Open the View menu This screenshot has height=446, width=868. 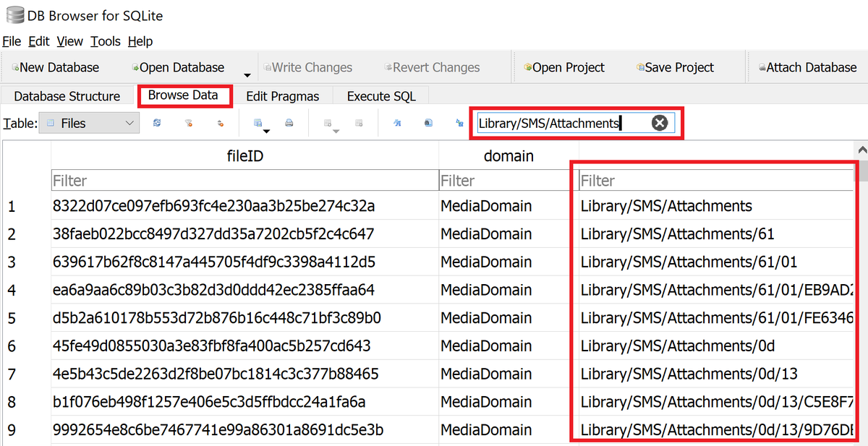(x=70, y=41)
